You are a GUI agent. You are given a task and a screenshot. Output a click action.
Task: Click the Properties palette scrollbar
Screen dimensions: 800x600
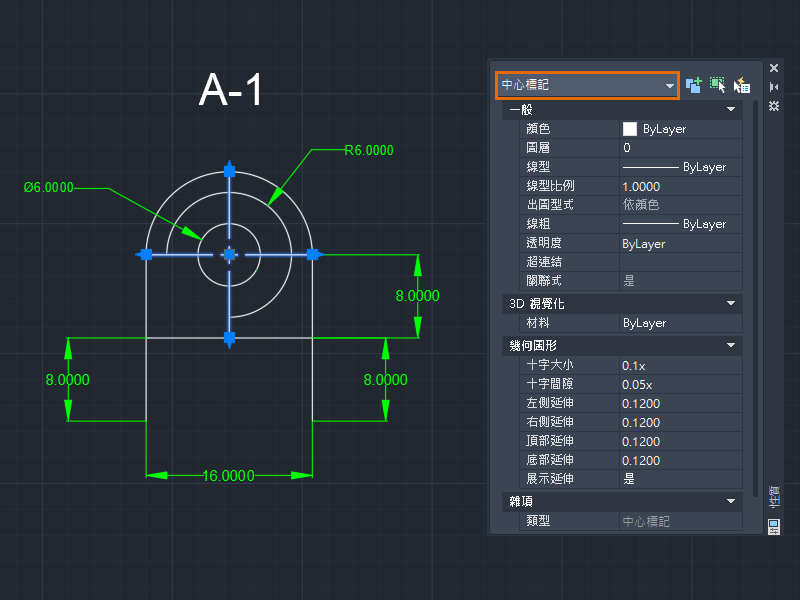[x=756, y=298]
